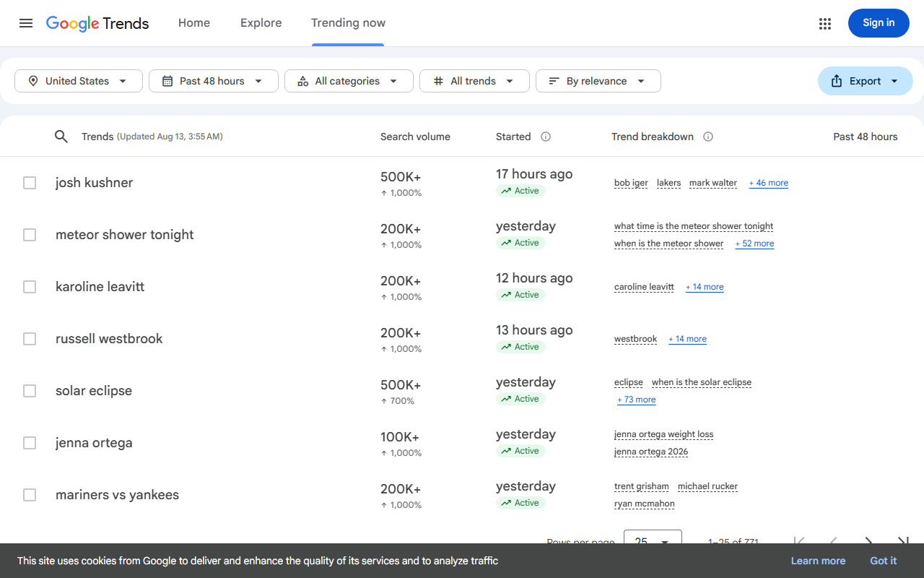The image size is (924, 578).
Task: Click the ryan mcmahon breakdown term
Action: click(x=645, y=504)
